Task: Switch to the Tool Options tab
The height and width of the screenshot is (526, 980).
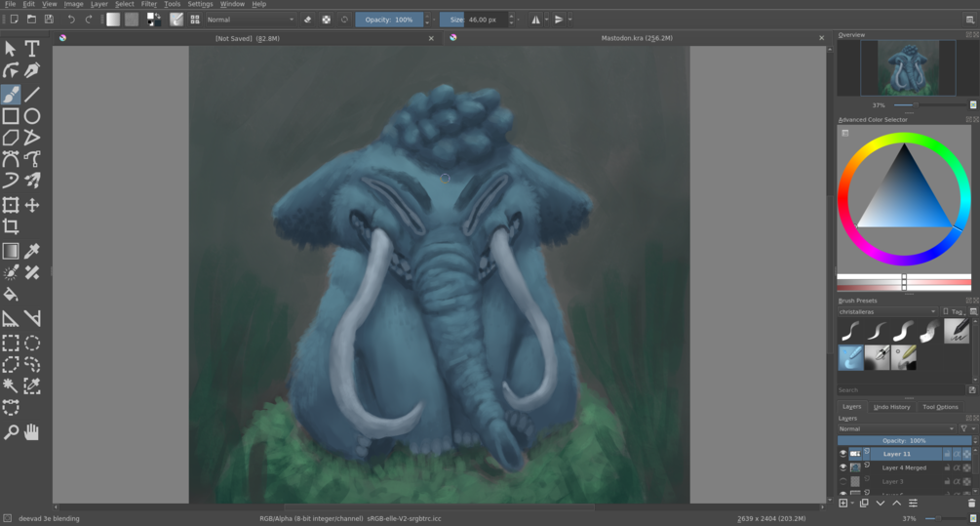Action: click(940, 407)
